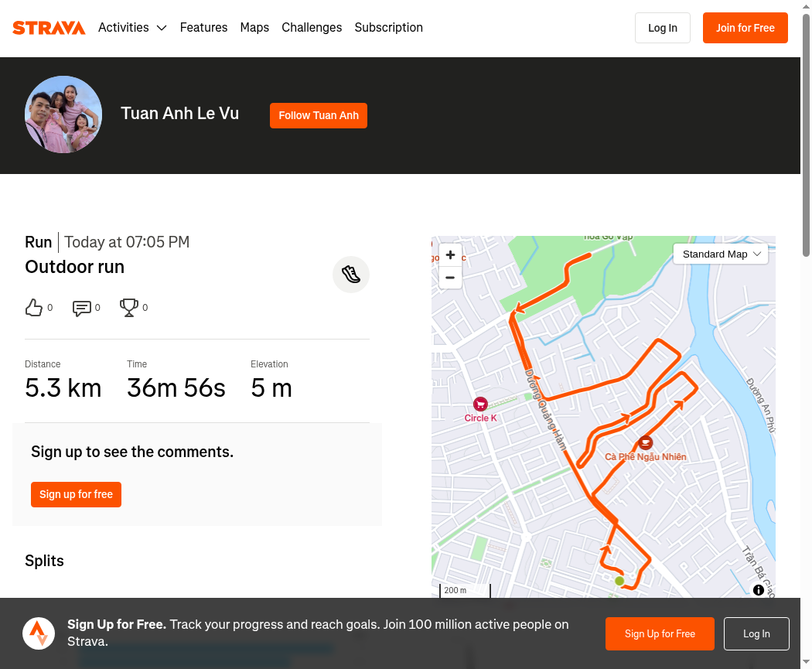
Task: Give kudos with the thumbs-up icon
Action: 34,308
